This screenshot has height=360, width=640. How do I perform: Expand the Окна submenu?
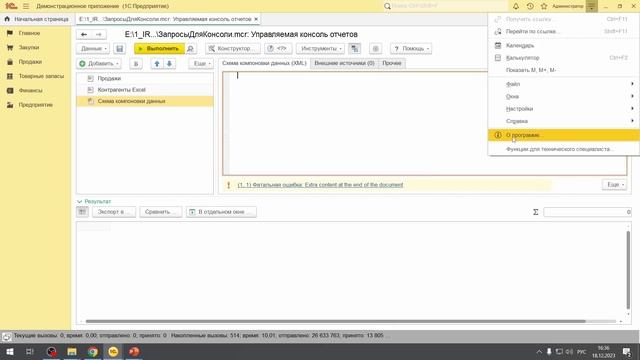pyautogui.click(x=564, y=96)
